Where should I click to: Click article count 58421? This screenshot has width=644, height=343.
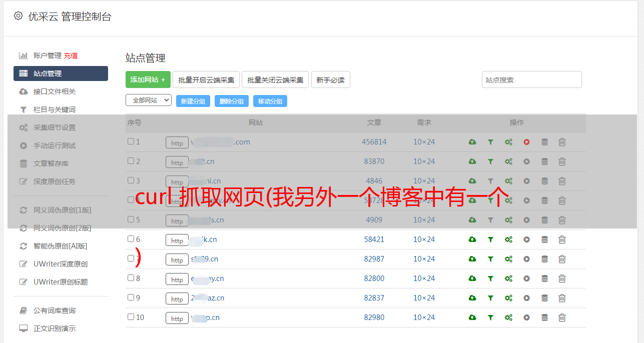(374, 239)
